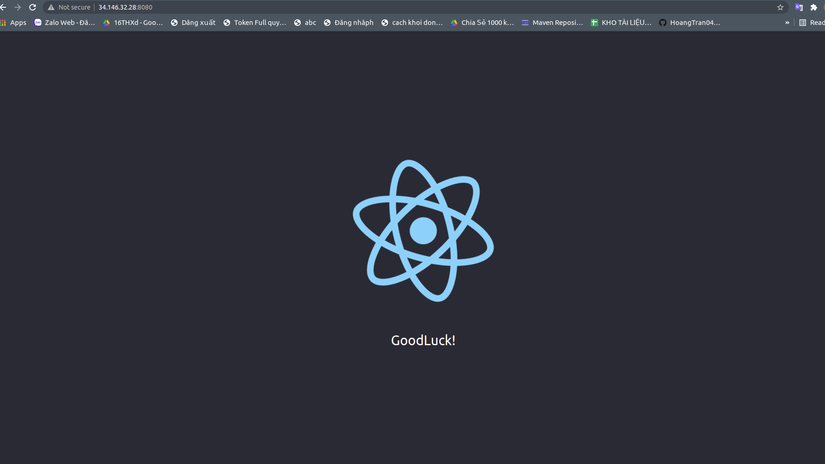Image resolution: width=825 pixels, height=464 pixels.
Task: Open HoangTran04 GitHub bookmark
Action: click(689, 23)
